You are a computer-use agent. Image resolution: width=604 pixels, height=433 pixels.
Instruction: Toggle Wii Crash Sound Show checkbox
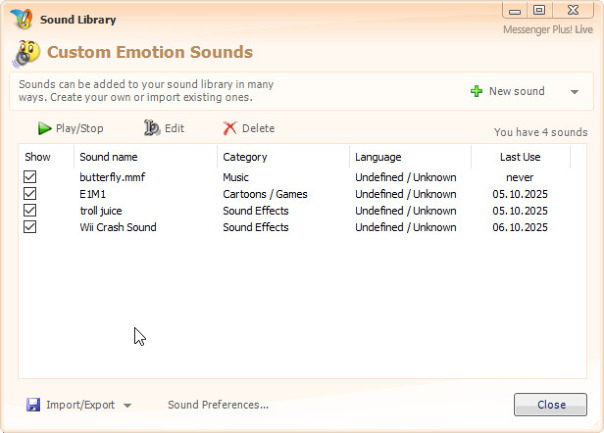(x=30, y=227)
